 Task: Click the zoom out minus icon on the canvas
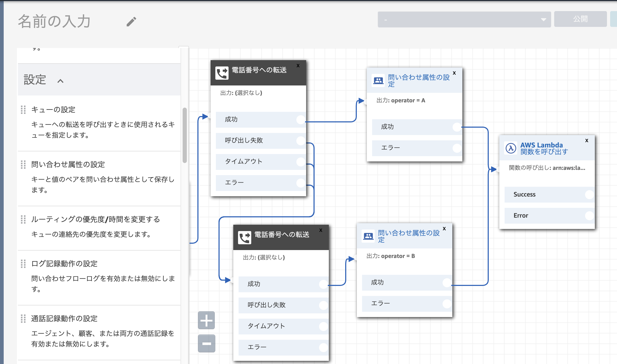click(206, 343)
